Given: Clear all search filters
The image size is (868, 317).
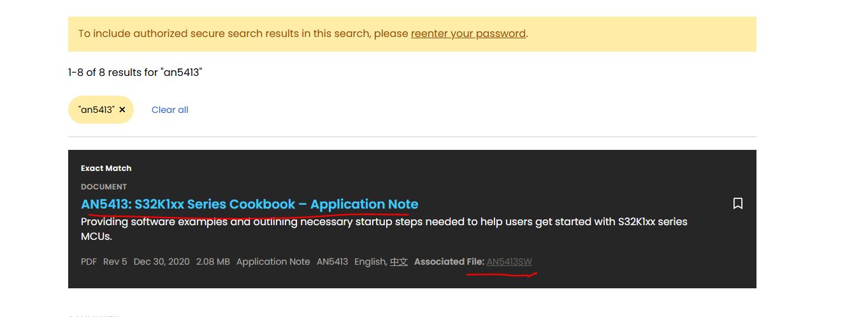Looking at the screenshot, I should click(x=170, y=110).
